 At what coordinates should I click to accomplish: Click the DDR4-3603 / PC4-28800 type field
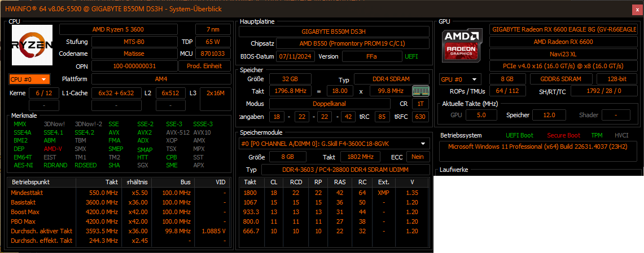[345, 170]
